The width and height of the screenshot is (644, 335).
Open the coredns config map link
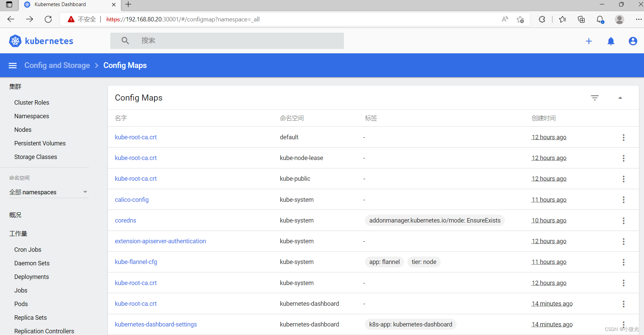(x=126, y=221)
